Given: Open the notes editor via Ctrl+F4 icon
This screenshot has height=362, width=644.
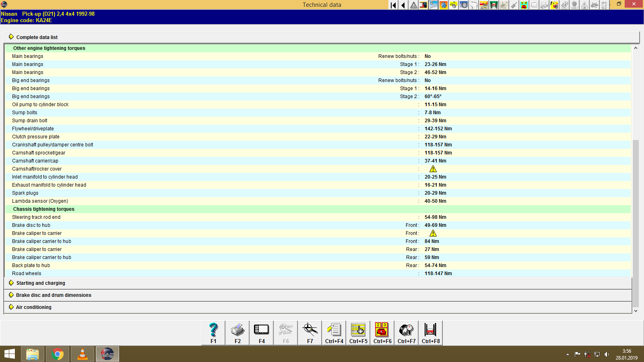Looking at the screenshot, I should coord(334,332).
